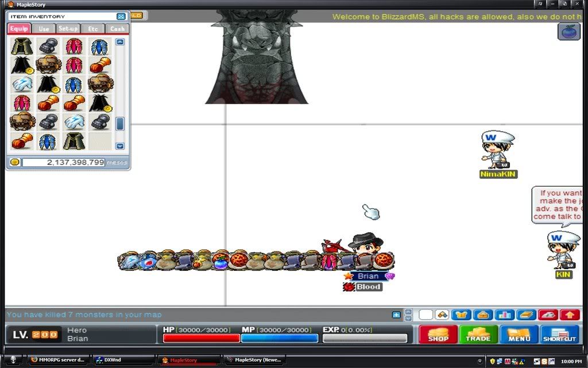Click the blue cape in the last inventory row
This screenshot has width=588, height=368.
tap(48, 141)
